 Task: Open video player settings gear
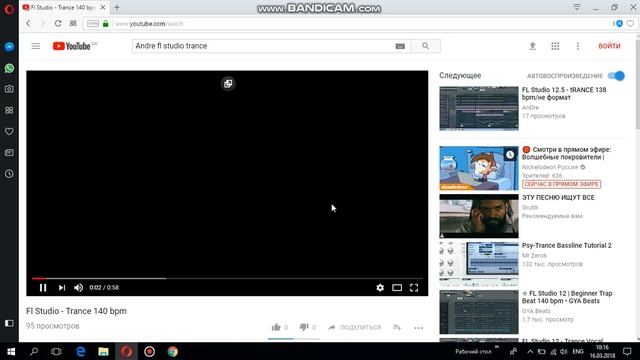[380, 288]
